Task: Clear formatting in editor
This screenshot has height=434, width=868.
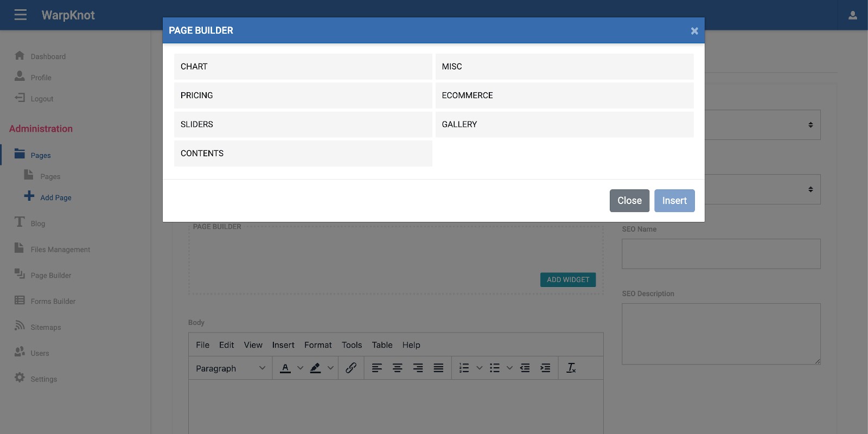Action: point(571,368)
